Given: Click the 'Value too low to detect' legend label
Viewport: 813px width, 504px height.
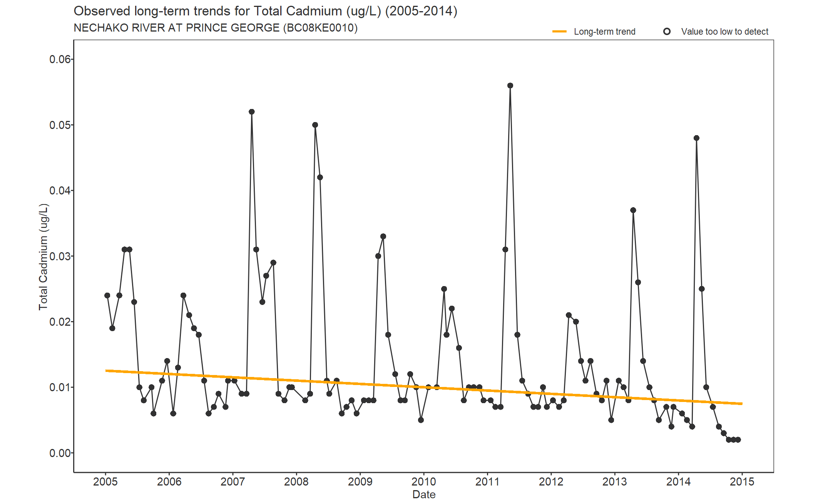Looking at the screenshot, I should pyautogui.click(x=724, y=32).
